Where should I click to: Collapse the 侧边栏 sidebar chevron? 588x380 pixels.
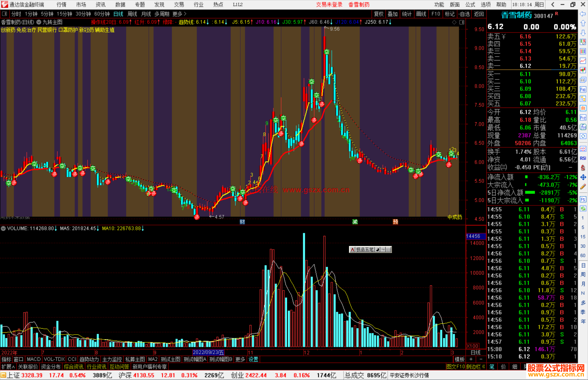(483, 367)
